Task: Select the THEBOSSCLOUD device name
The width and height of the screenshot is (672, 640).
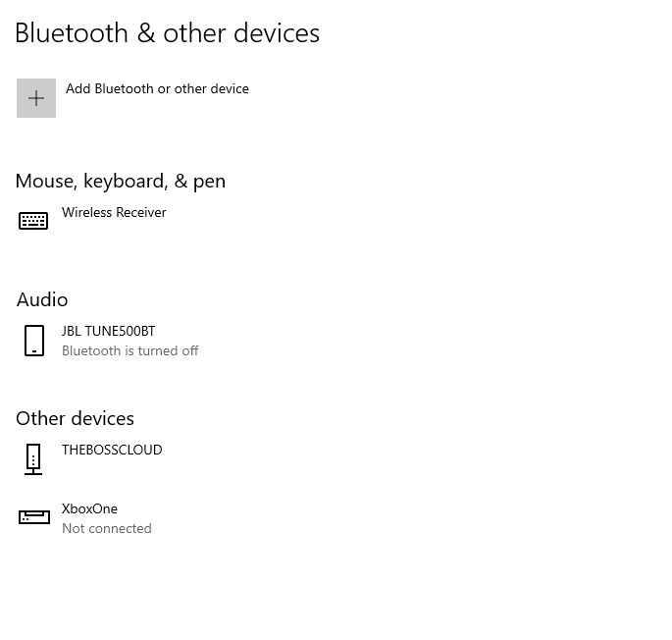Action: 112,450
